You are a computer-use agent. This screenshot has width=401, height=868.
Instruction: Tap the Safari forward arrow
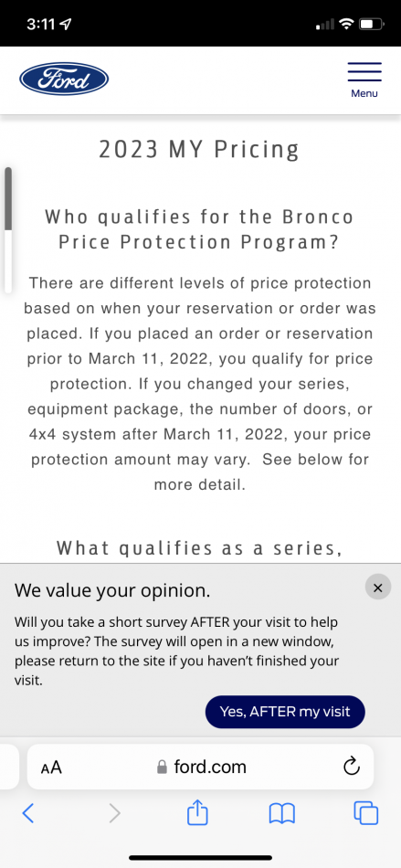[x=114, y=813]
